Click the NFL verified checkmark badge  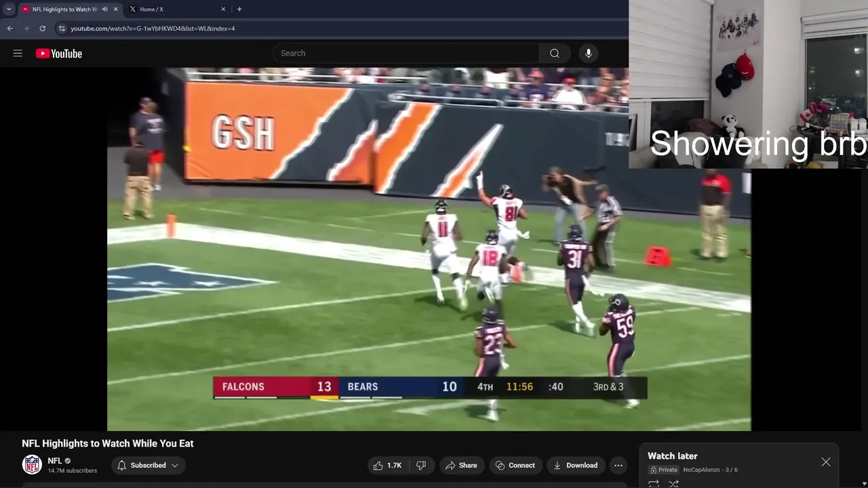coord(68,461)
